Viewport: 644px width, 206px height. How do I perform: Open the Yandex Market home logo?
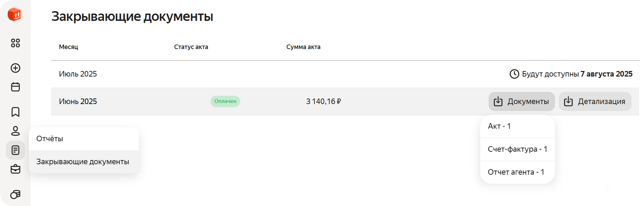click(15, 15)
